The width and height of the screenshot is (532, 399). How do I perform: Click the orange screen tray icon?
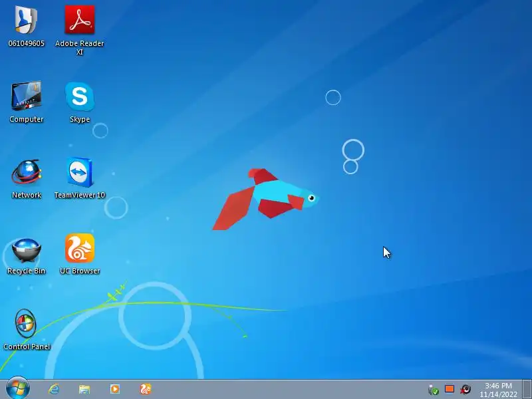click(450, 389)
